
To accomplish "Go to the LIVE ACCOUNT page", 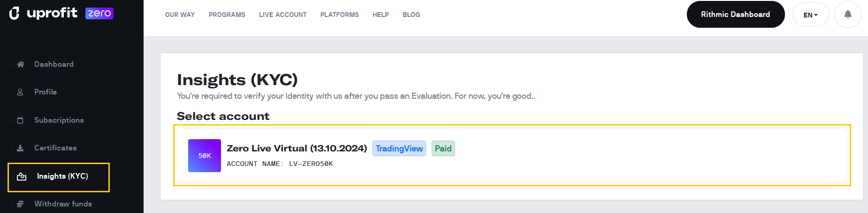I will point(283,15).
